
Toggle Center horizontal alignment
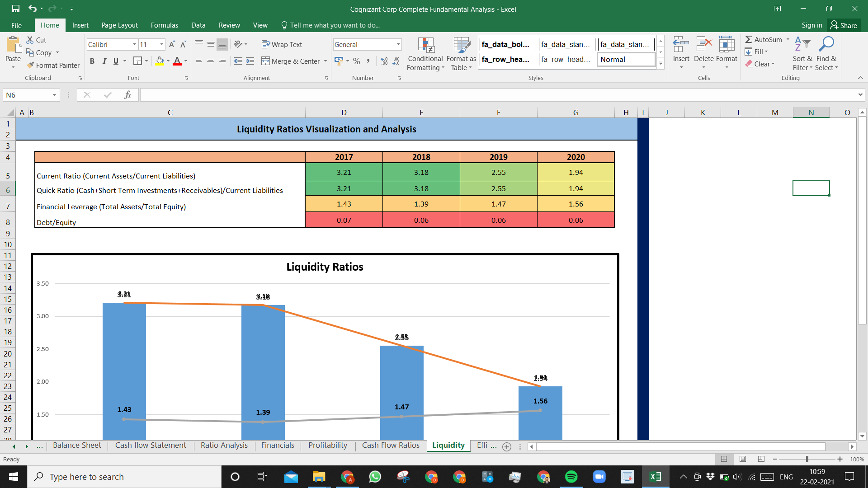[x=210, y=61]
